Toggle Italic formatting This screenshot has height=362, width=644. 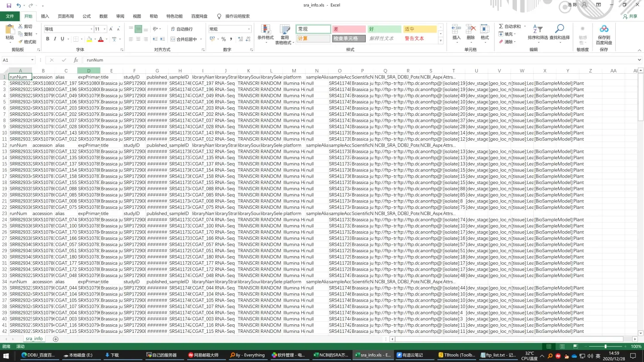(55, 39)
